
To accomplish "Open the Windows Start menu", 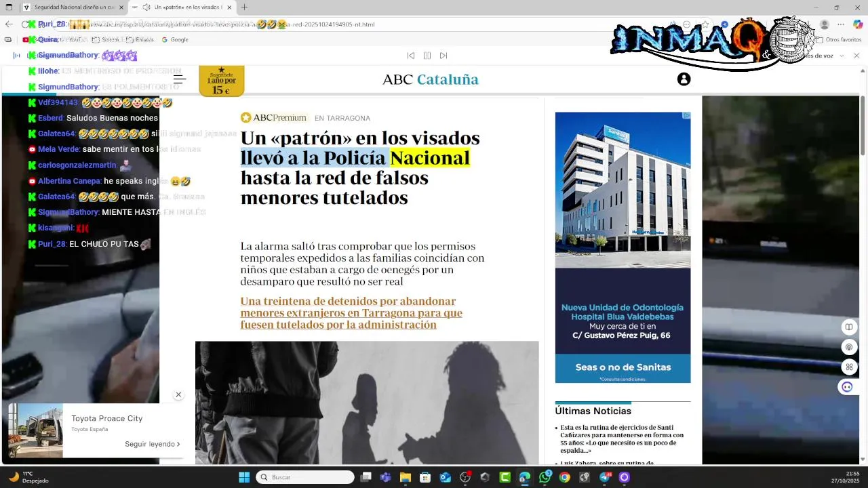I will tap(244, 477).
